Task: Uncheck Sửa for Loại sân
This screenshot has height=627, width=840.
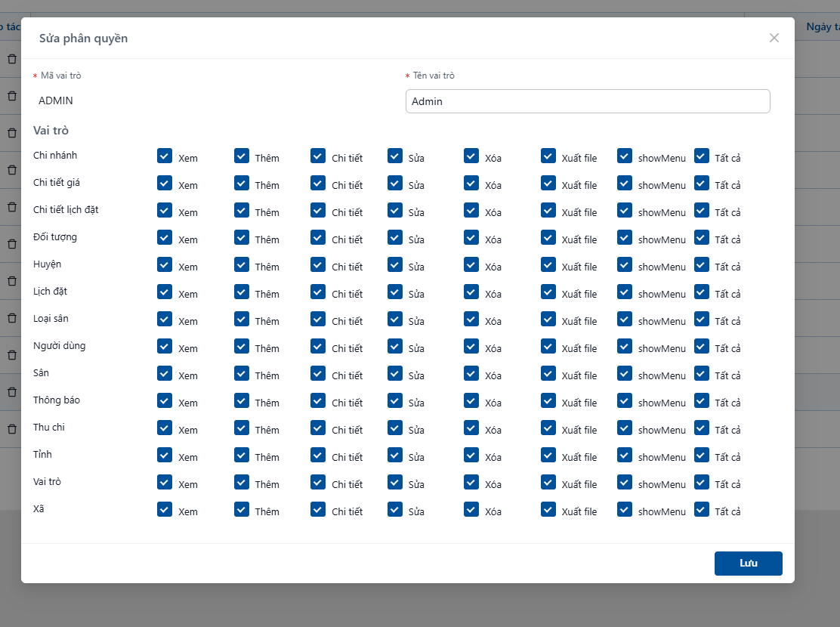Action: [395, 320]
